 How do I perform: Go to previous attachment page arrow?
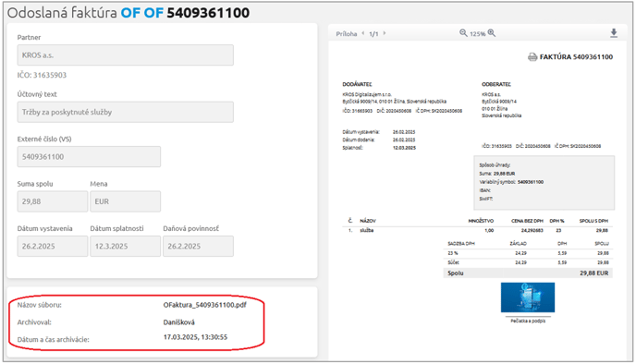coord(363,33)
